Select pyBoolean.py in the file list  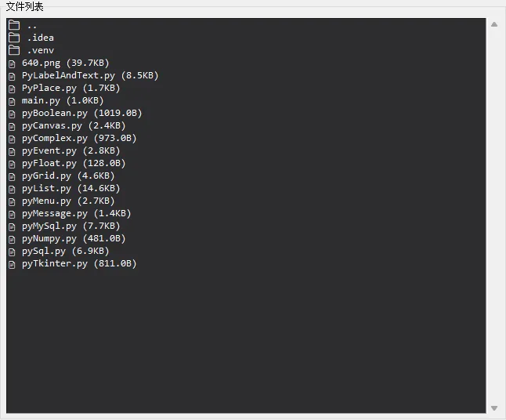click(81, 113)
